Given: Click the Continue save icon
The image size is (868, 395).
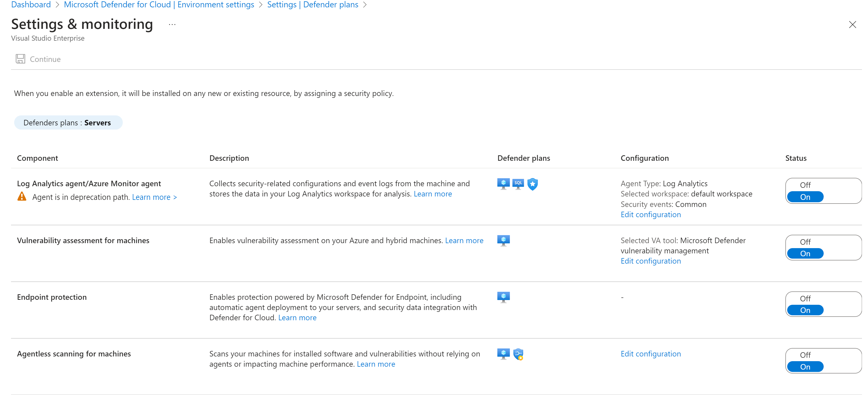Looking at the screenshot, I should coord(20,59).
